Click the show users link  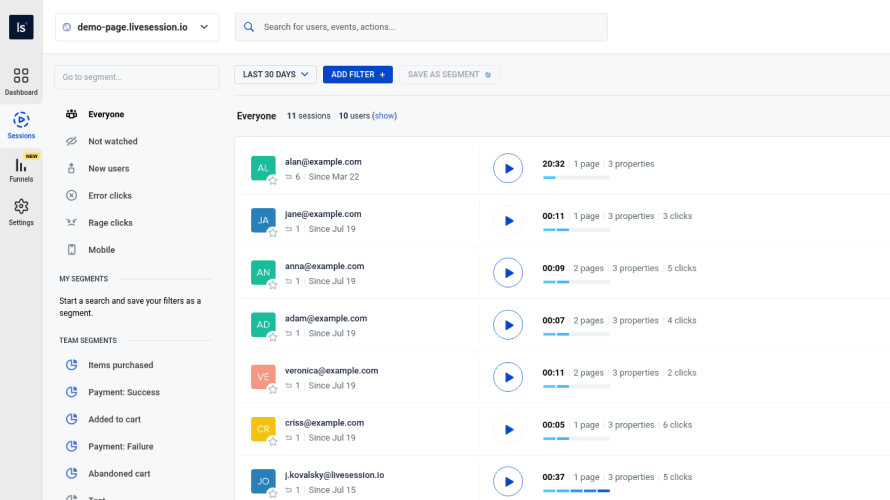click(x=385, y=116)
